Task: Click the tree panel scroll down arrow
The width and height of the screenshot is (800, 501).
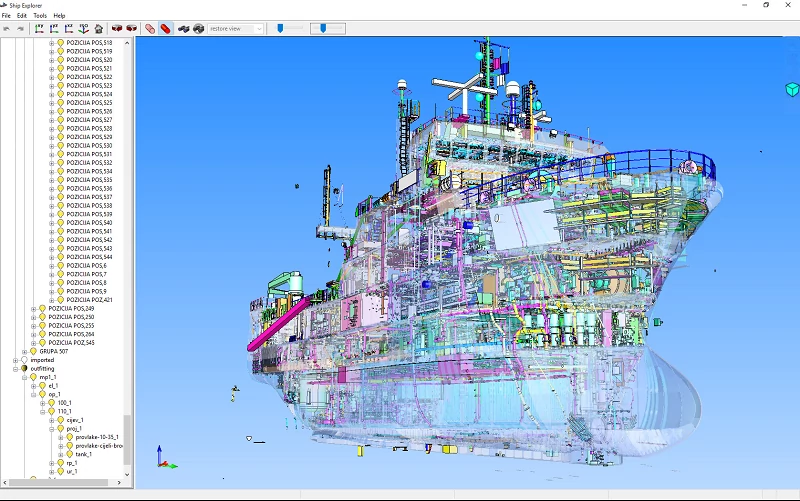Action: click(127, 474)
